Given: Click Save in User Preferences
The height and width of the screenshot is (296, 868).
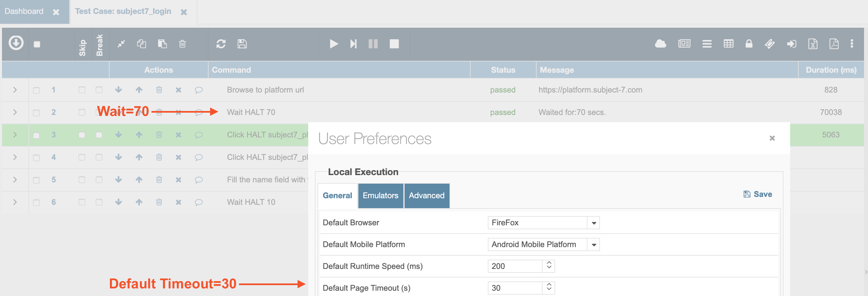Looking at the screenshot, I should 757,194.
